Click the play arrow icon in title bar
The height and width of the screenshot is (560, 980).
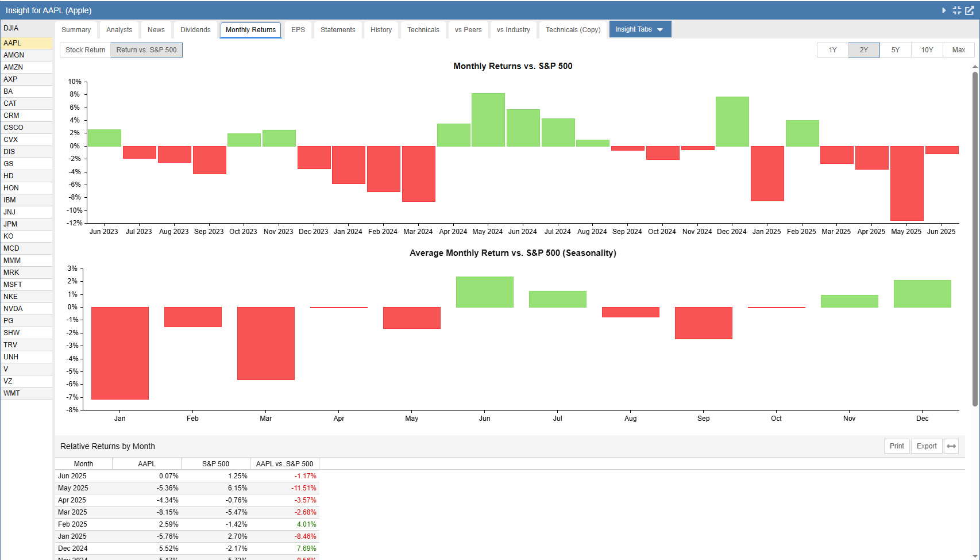pyautogui.click(x=944, y=10)
